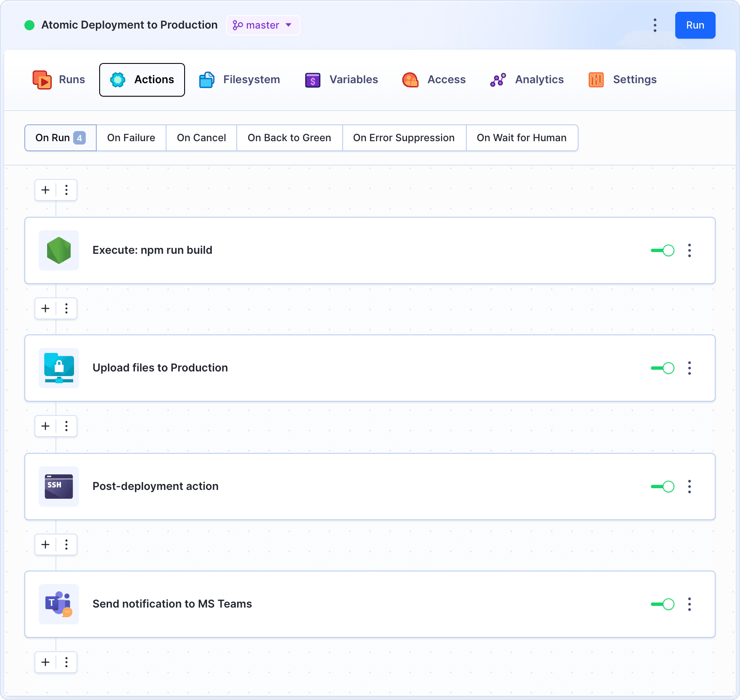Open pipeline Settings
Viewport: 740px width, 700px height.
click(x=623, y=80)
